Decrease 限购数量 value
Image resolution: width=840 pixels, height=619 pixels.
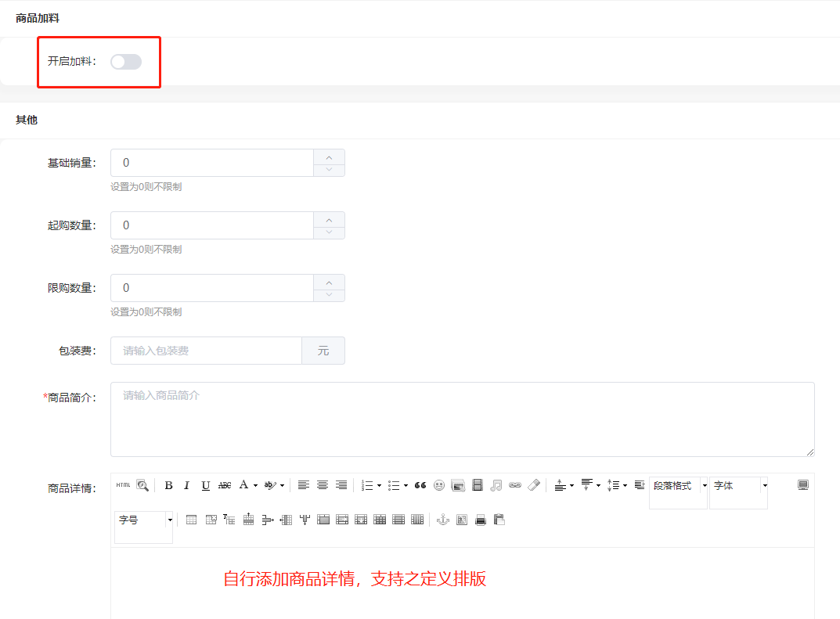pos(329,294)
